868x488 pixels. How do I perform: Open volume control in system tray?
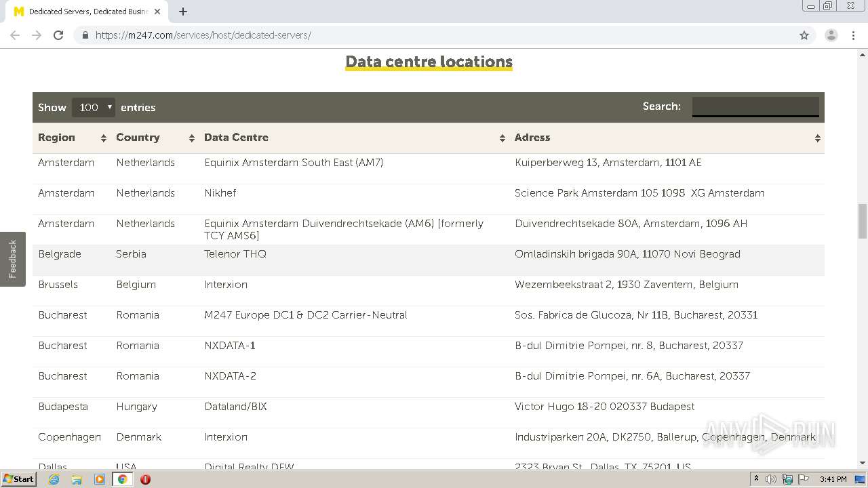771,479
